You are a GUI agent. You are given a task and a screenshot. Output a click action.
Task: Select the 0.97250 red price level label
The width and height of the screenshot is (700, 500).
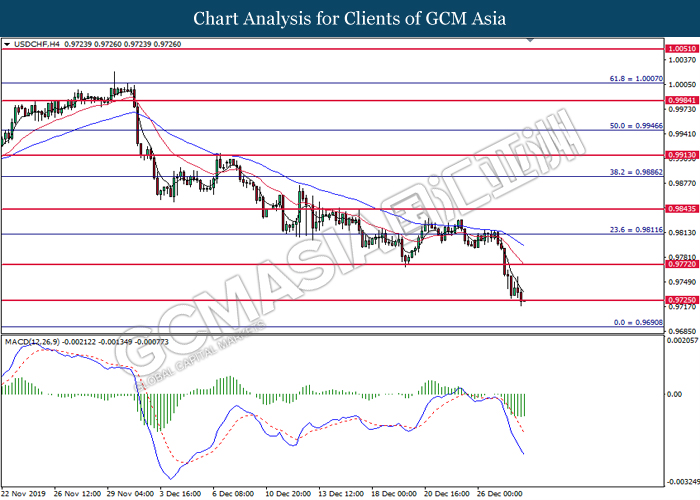(681, 300)
